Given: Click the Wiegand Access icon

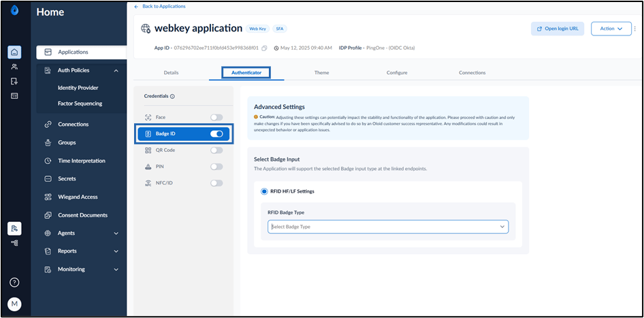Looking at the screenshot, I should click(x=48, y=197).
